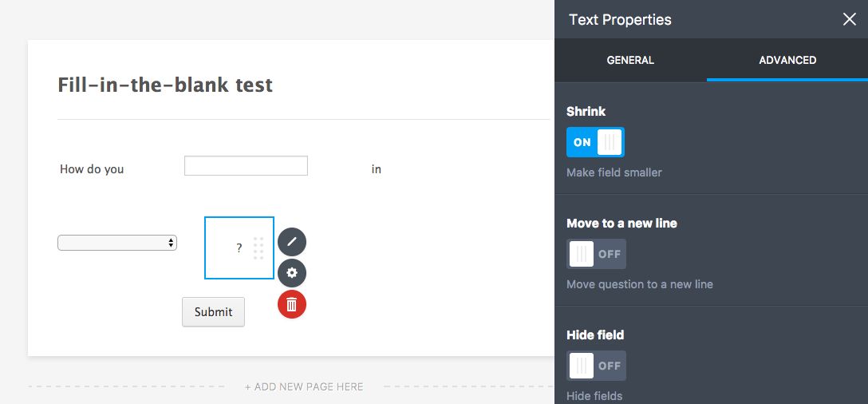
Task: Click the 'in' text label
Action: tap(377, 169)
